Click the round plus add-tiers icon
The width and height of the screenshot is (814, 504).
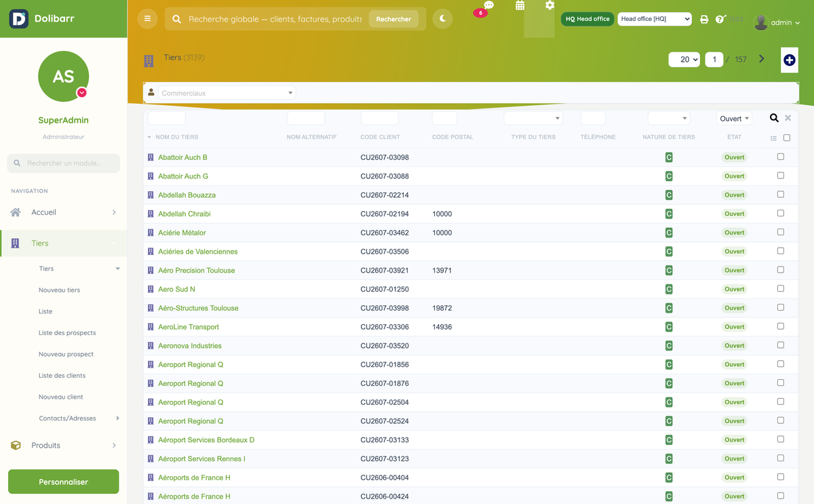point(790,60)
